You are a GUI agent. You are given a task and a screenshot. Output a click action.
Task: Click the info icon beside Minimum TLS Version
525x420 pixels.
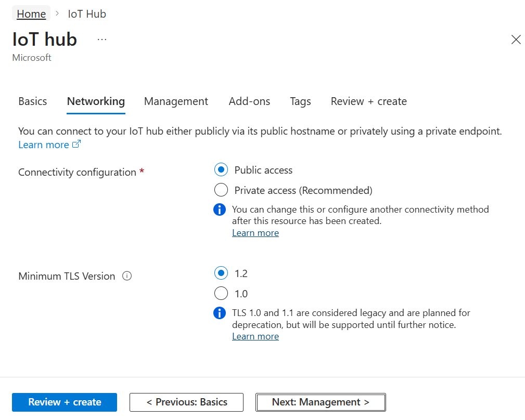coord(127,276)
